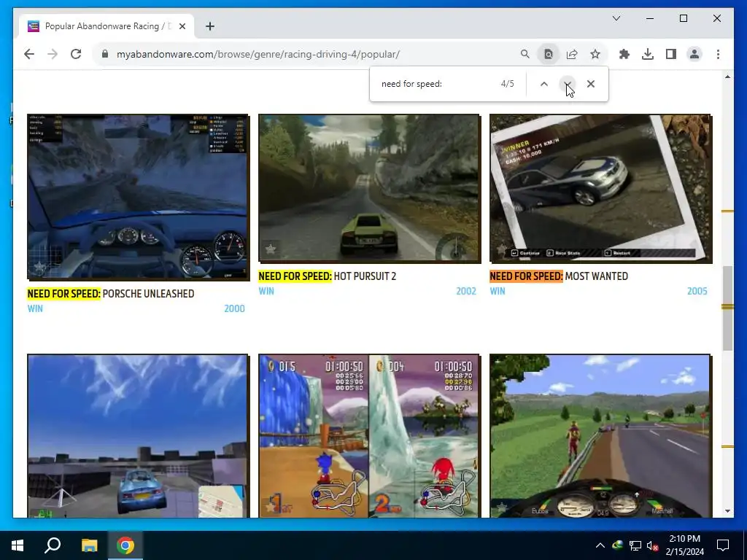Go back to the previous page

click(x=29, y=54)
